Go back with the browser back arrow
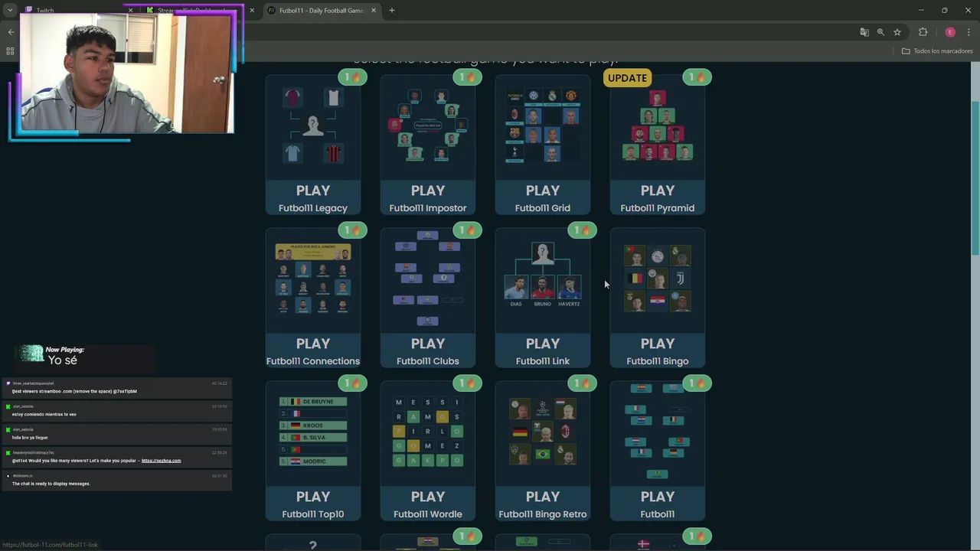Image resolution: width=980 pixels, height=551 pixels. point(11,32)
